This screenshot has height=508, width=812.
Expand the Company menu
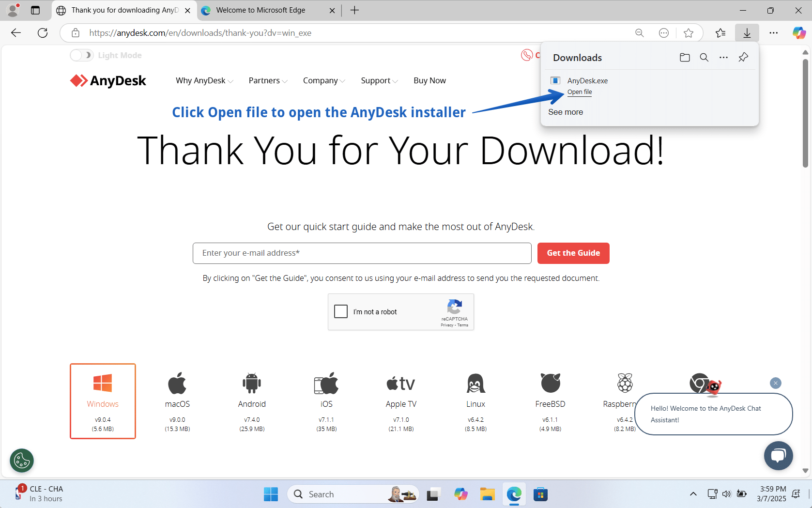point(324,80)
